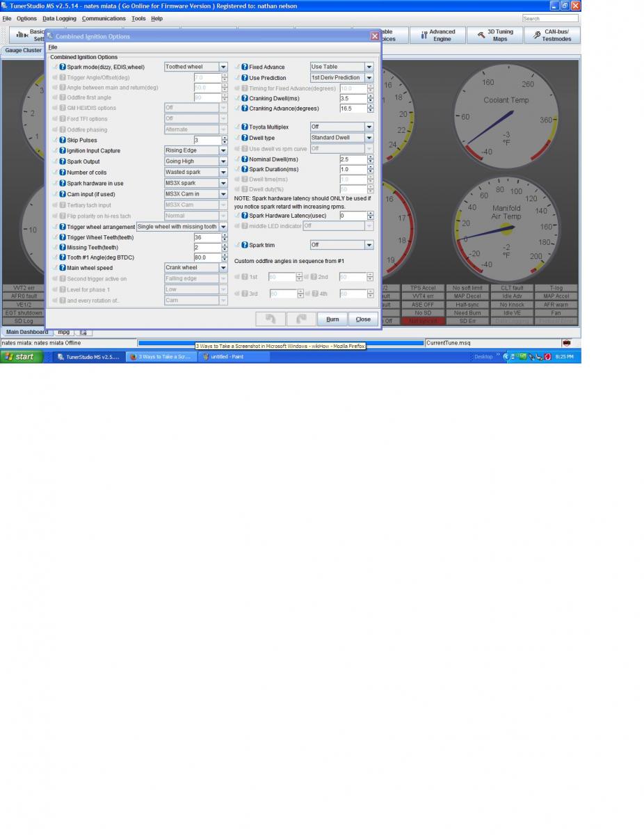Click the Tooth #1 Angle value field

[207, 257]
